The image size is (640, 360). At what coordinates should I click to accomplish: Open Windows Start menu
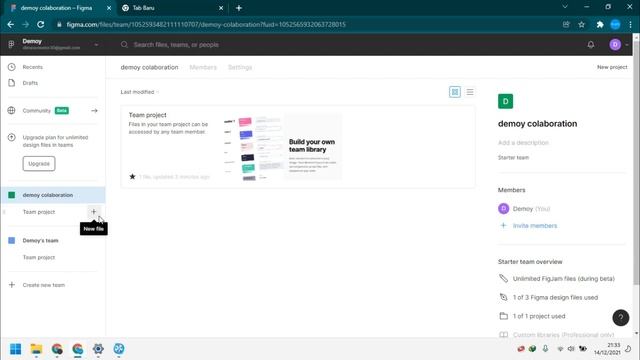click(x=16, y=349)
